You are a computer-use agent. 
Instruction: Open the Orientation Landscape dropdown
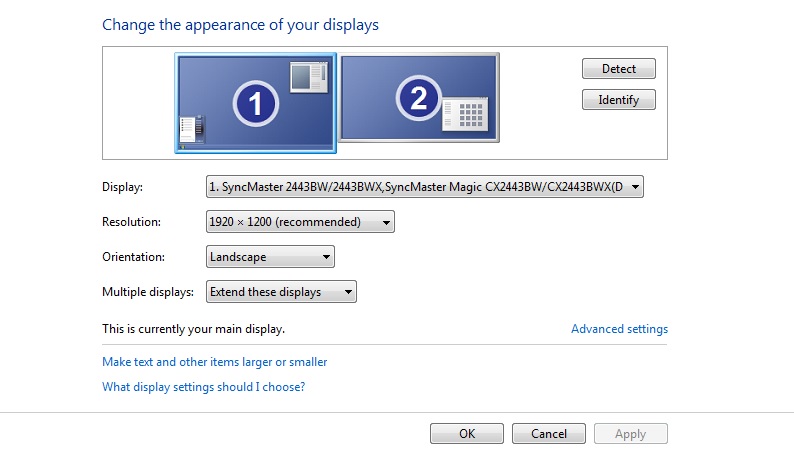pyautogui.click(x=270, y=257)
